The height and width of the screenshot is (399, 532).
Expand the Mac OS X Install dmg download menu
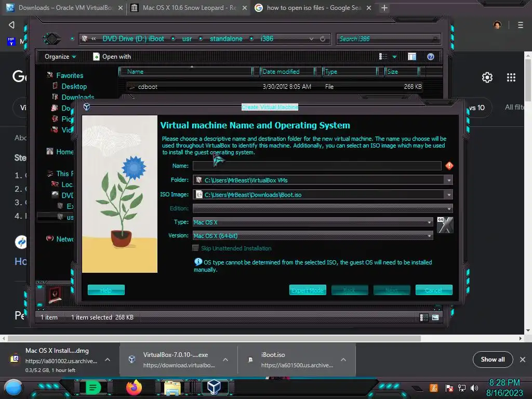[108, 360]
